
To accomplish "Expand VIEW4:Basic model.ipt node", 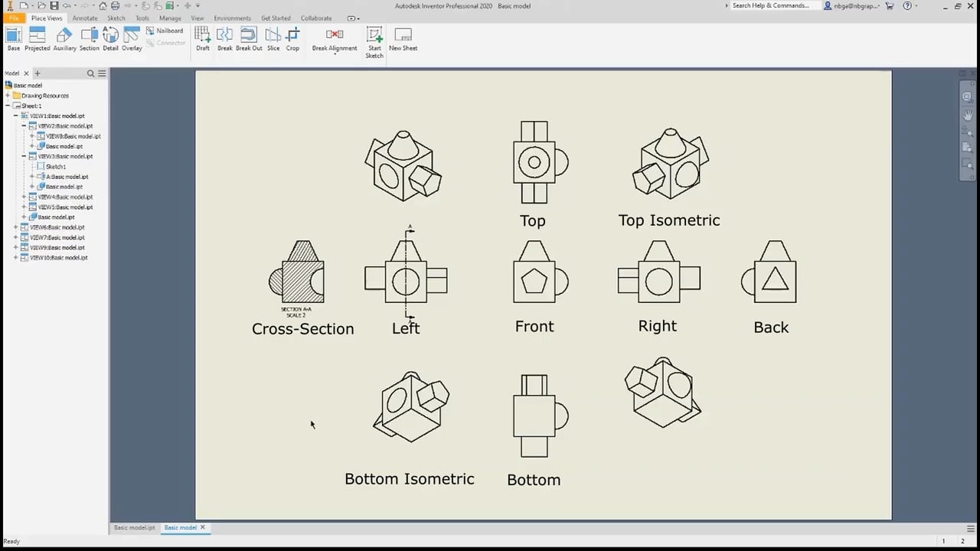I will click(24, 197).
